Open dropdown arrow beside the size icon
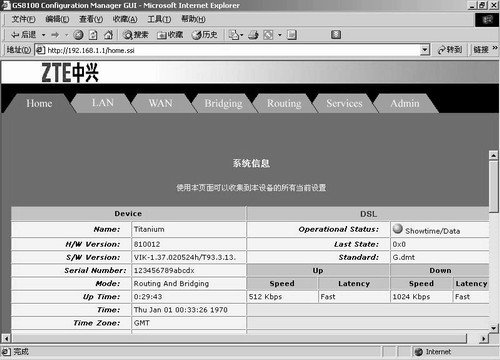The image size is (500, 360). pyautogui.click(x=280, y=35)
